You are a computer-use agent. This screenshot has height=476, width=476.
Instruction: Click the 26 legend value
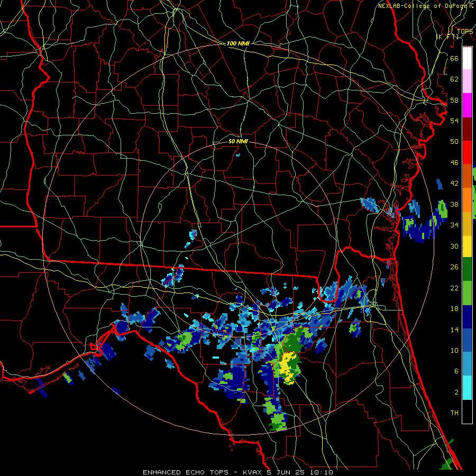click(454, 267)
